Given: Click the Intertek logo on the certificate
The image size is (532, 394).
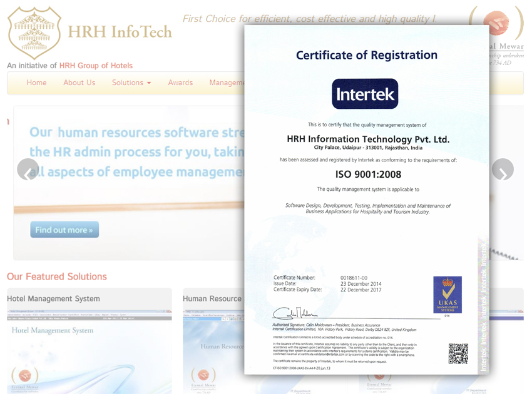Looking at the screenshot, I should click(x=365, y=94).
